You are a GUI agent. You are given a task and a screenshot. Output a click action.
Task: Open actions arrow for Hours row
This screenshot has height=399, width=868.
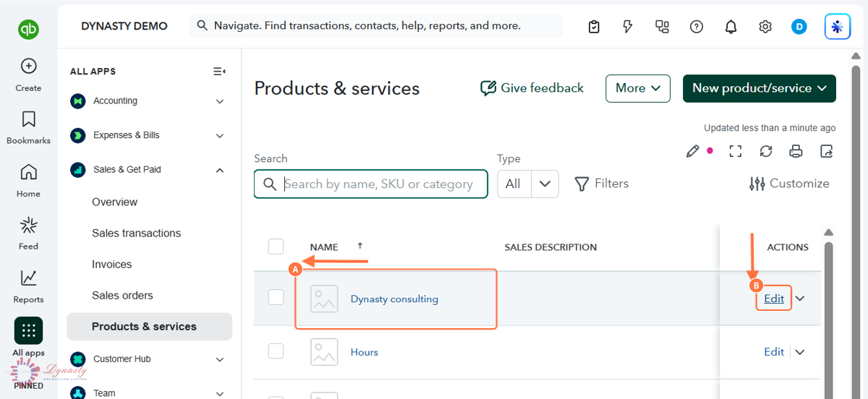click(x=800, y=352)
